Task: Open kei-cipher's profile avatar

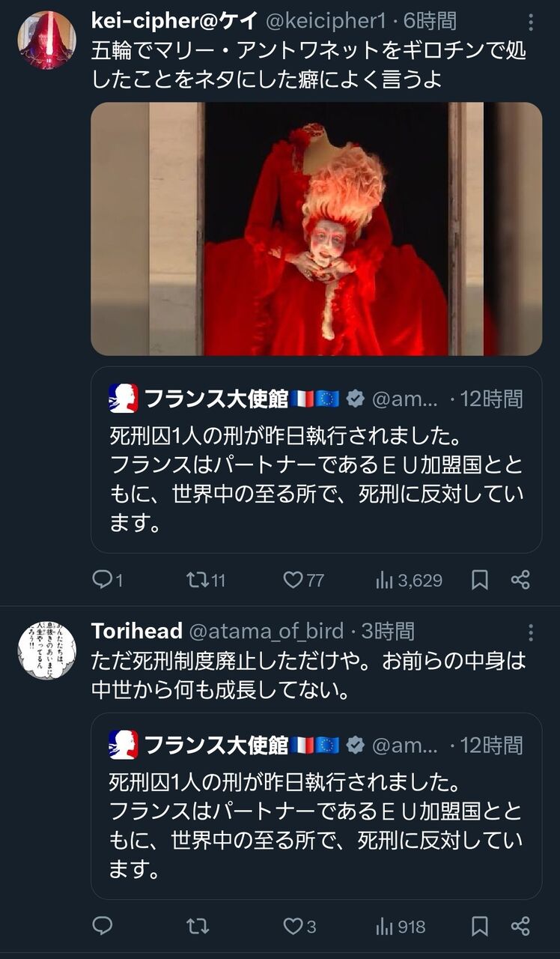Action: click(46, 40)
